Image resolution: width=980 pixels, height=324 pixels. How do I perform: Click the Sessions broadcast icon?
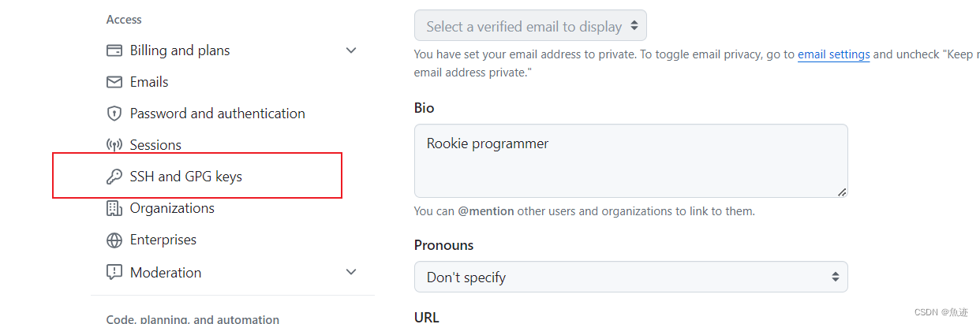click(x=114, y=145)
